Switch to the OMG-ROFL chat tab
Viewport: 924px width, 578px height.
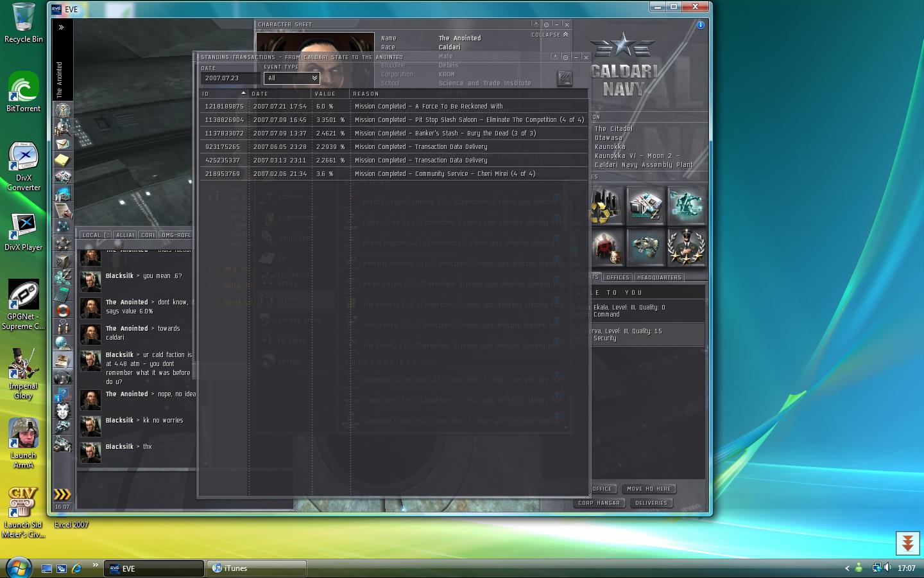pos(176,235)
